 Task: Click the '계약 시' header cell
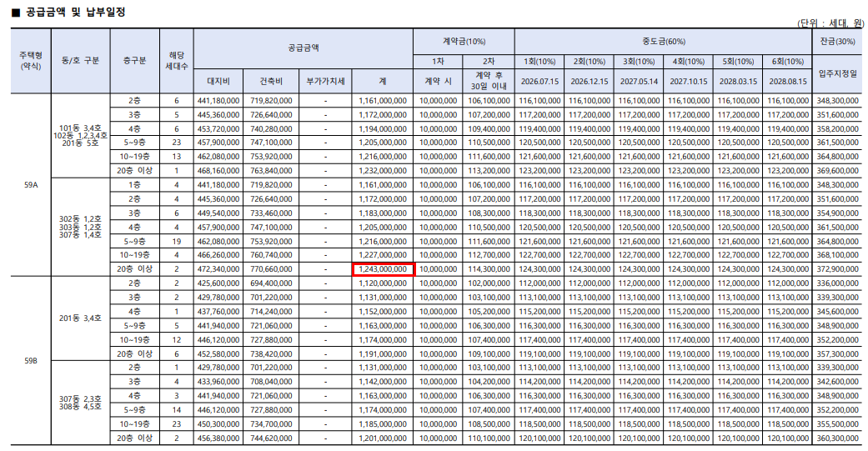(438, 82)
